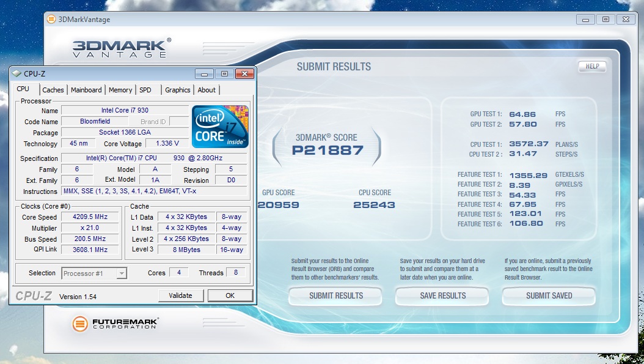Click the Code Name value Bloomfield
The width and height of the screenshot is (644, 364).
pos(95,121)
